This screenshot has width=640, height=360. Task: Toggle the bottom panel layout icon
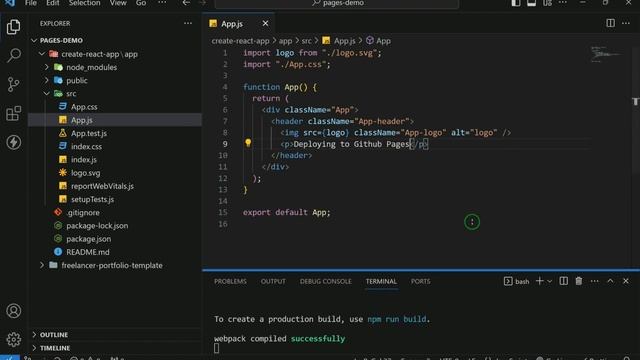click(531, 3)
